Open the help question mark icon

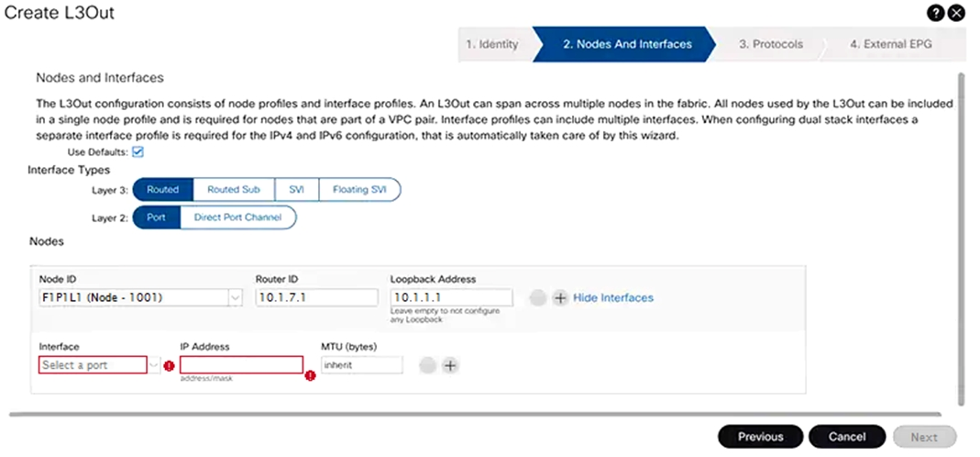[x=935, y=13]
